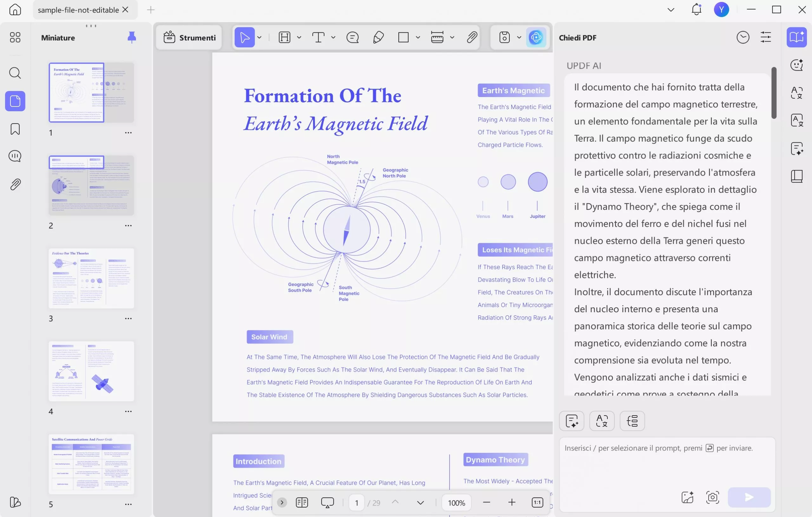Toggle the Miniature thumbnails panel icon
This screenshot has height=517, width=812.
tap(15, 101)
